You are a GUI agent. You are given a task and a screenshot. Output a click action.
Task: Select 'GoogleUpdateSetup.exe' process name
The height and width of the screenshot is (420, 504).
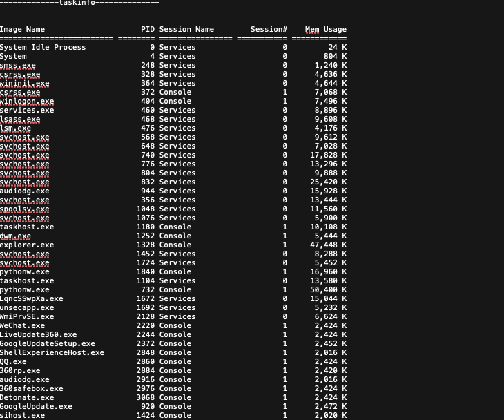(x=48, y=344)
